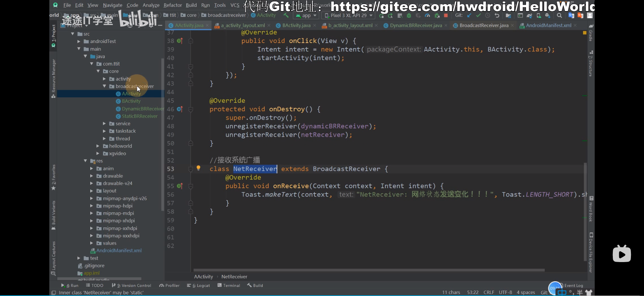Click the override gutter icon on line 38
Screen dimensions: 644x296
[179, 41]
